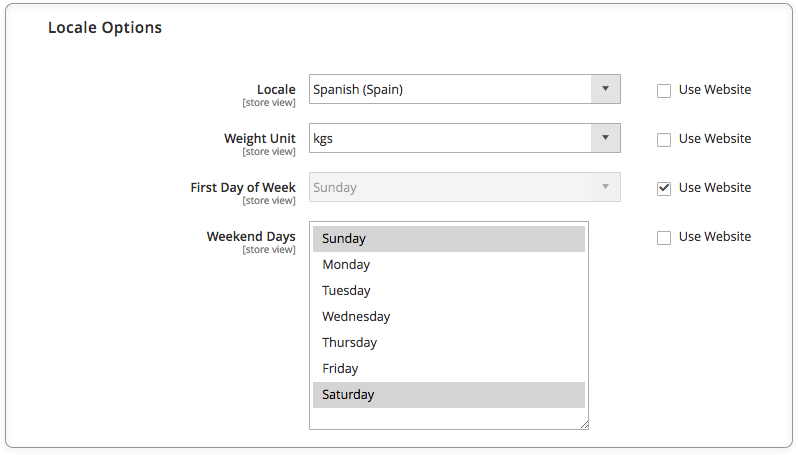Select Saturday in Weekend Days list
Viewport: 798px width, 455px height.
coord(449,394)
